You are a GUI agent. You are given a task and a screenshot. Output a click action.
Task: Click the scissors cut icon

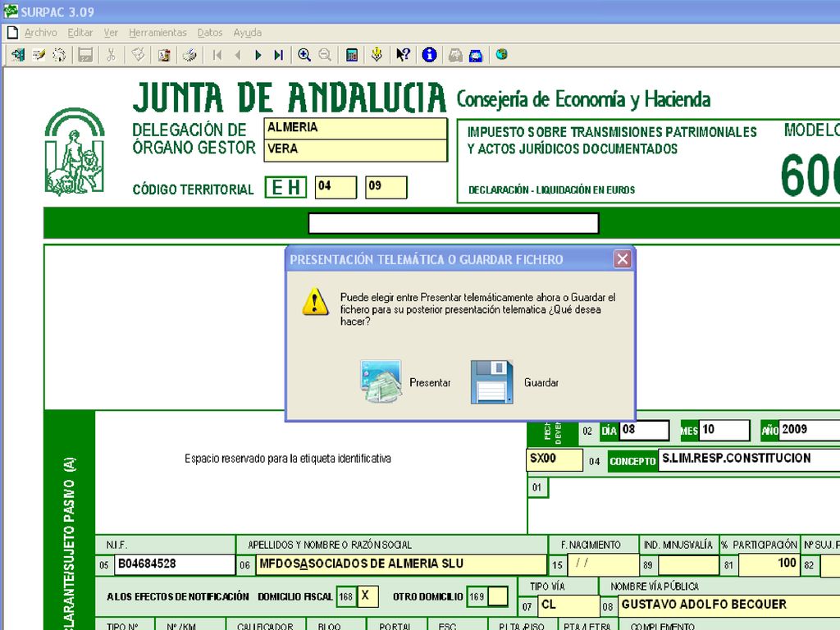click(111, 55)
